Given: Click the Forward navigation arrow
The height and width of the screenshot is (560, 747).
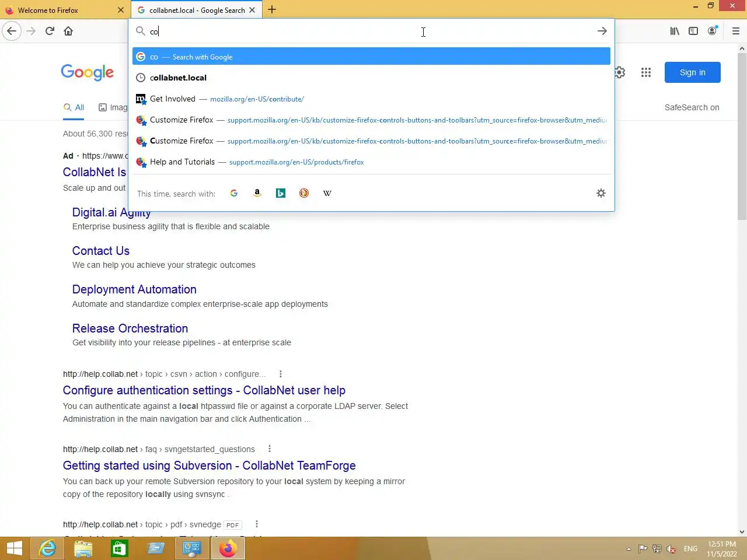Looking at the screenshot, I should [31, 31].
